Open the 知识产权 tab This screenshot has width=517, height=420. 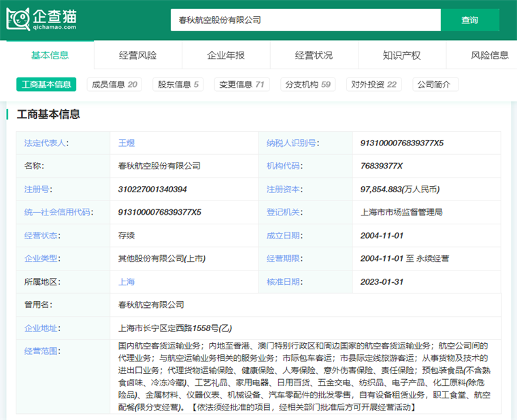tap(401, 56)
